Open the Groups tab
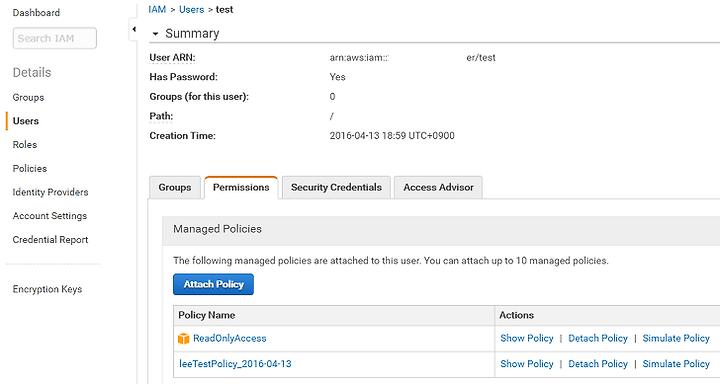720x384 pixels. (x=175, y=187)
